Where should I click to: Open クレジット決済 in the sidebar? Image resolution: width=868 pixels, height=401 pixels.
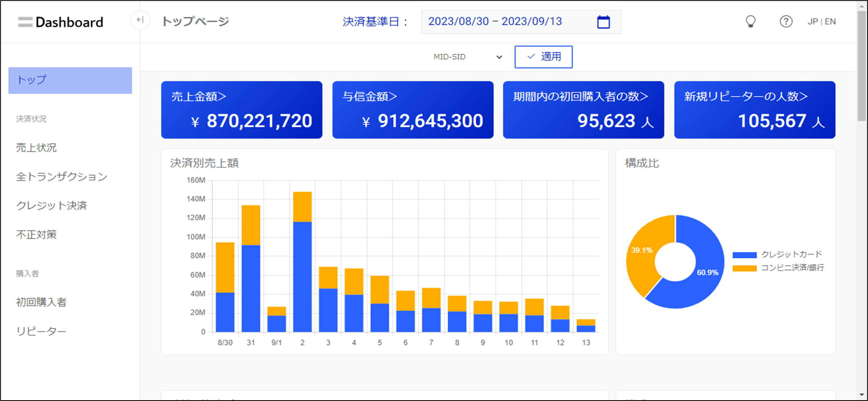coord(51,206)
